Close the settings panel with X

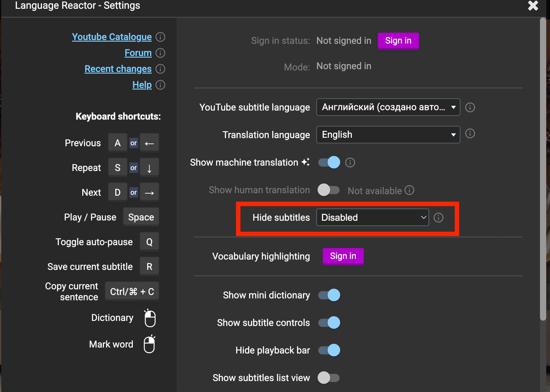click(x=533, y=6)
